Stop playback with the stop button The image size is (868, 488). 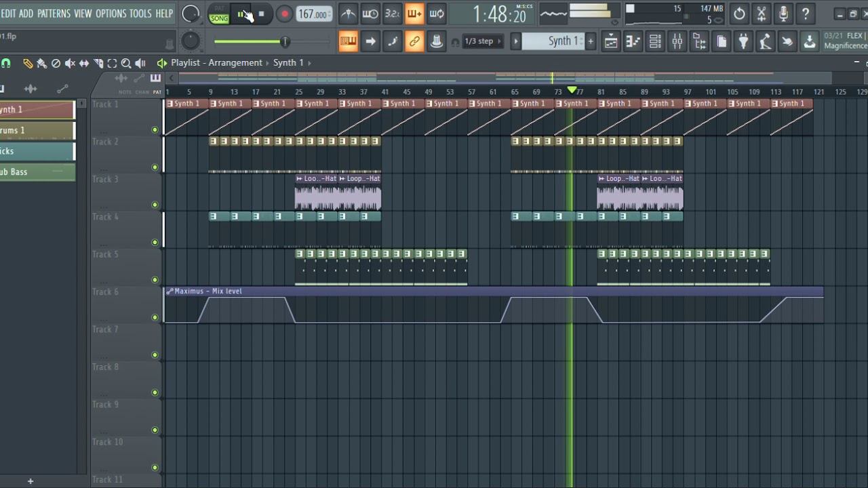click(x=261, y=14)
